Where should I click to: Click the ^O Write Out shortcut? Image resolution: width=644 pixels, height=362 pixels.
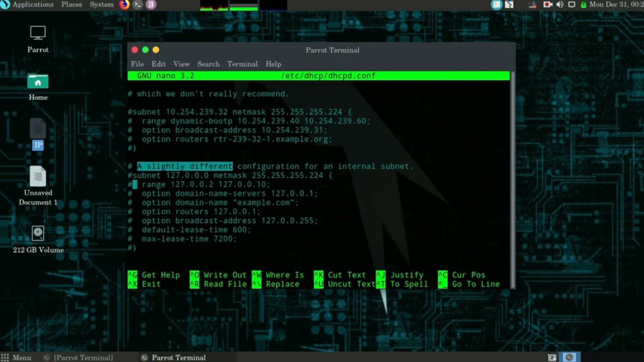[218, 275]
